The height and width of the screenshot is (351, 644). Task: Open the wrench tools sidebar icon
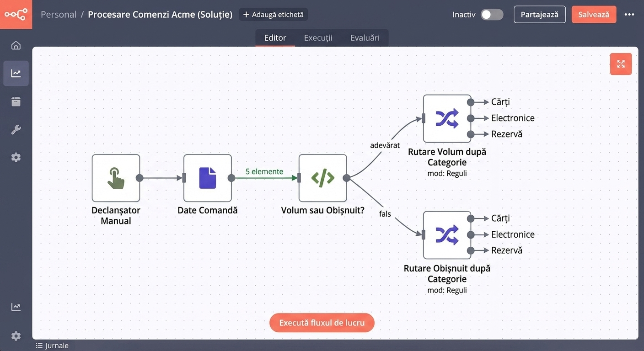tap(16, 130)
